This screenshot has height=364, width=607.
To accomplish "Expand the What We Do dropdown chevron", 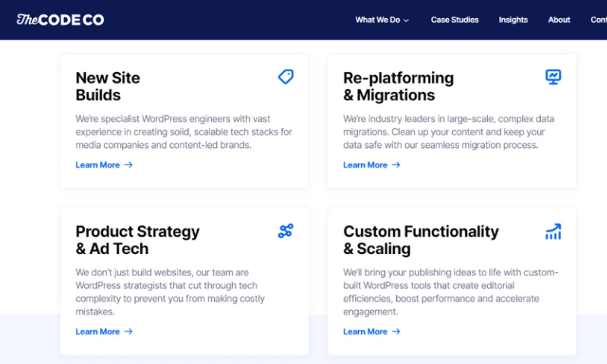I will pos(407,20).
